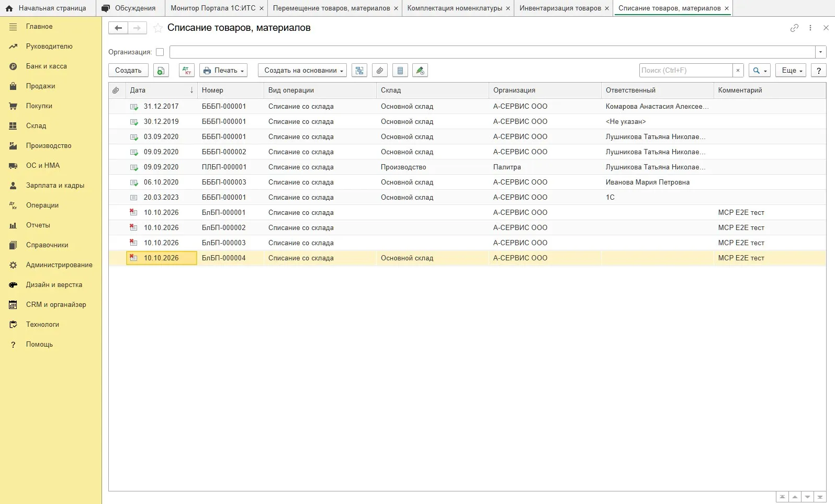Viewport: 835px width, 504px height.
Task: Select the ПЛБП-000001 document row
Action: pyautogui.click(x=467, y=167)
